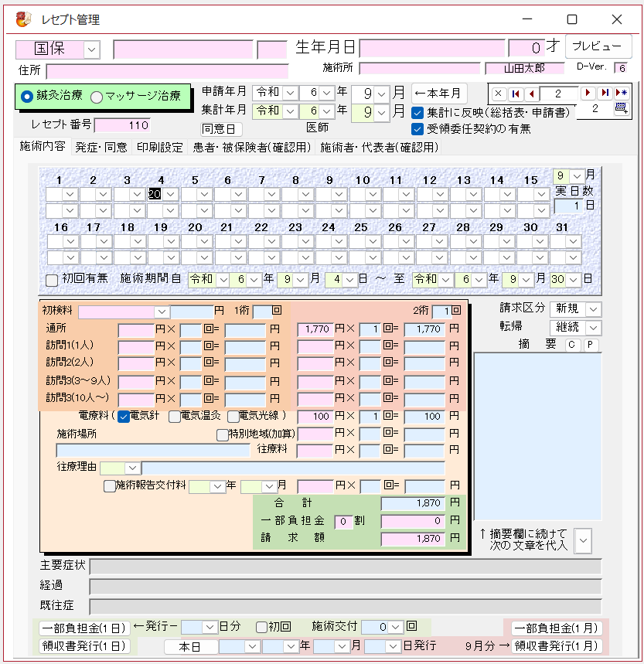
Task: Open the 印刷設定 tab
Action: [x=160, y=147]
